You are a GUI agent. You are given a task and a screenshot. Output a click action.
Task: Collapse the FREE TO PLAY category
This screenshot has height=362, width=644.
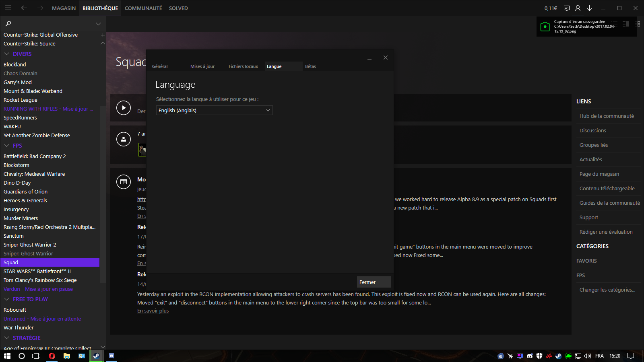(x=6, y=299)
